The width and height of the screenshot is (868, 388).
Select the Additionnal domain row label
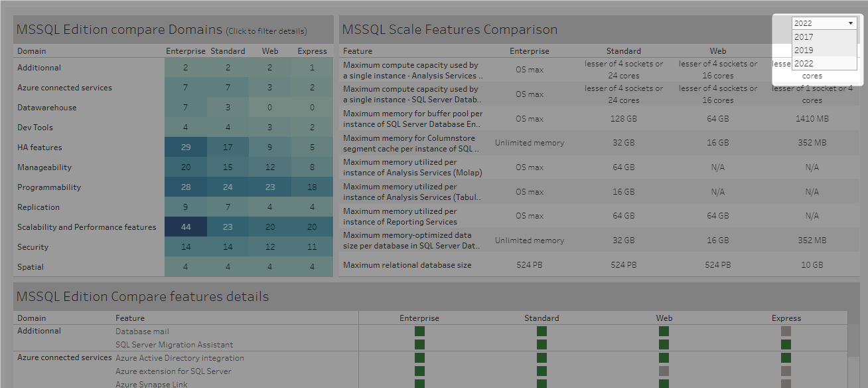(39, 68)
